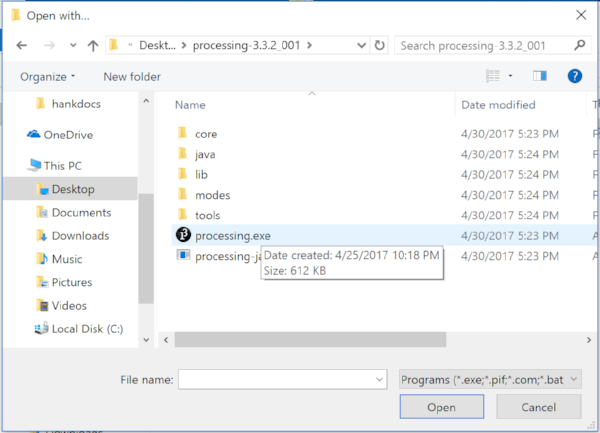Click the processing.exe file name
Viewport: 600px width, 433px height.
click(233, 236)
